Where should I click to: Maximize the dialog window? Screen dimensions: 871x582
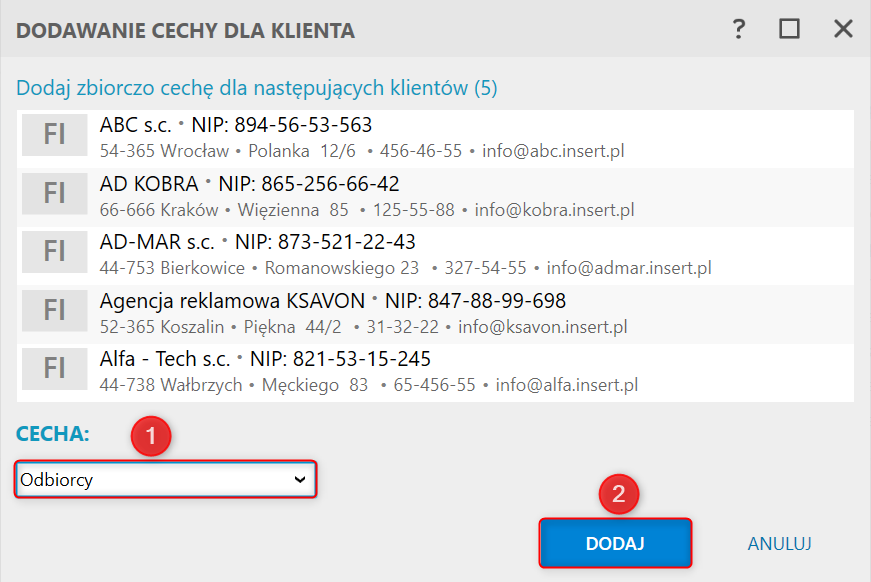[x=790, y=30]
